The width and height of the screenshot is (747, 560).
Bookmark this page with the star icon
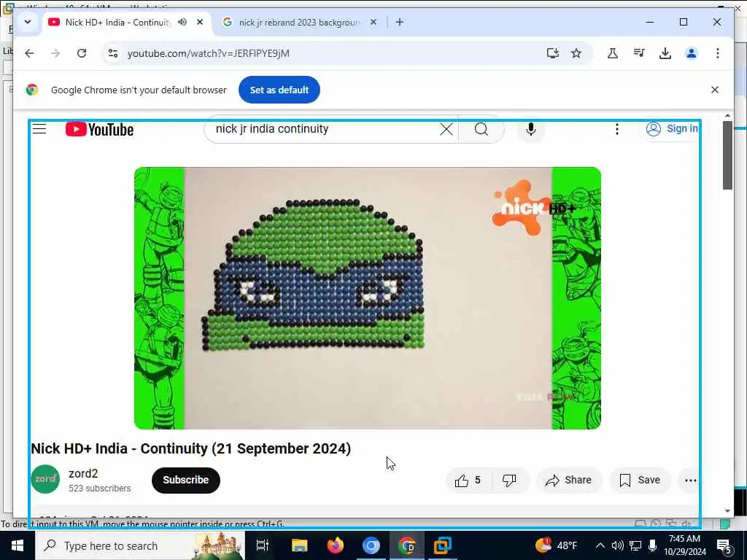pyautogui.click(x=576, y=53)
